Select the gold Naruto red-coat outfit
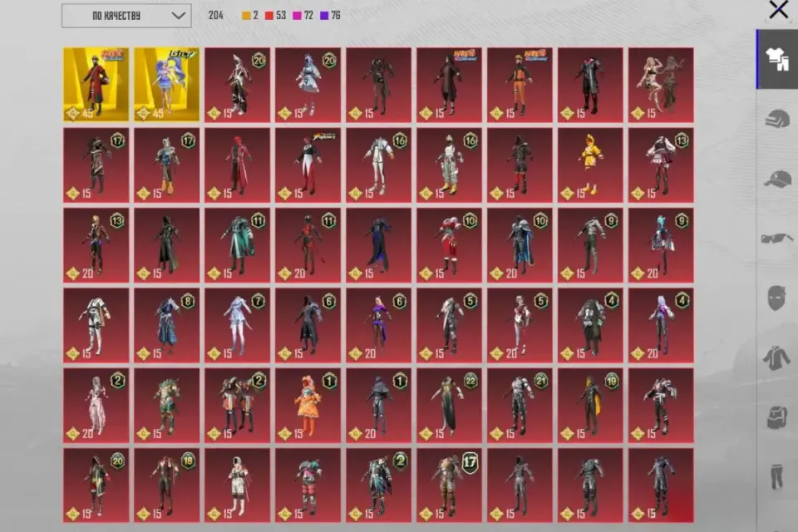Image resolution: width=798 pixels, height=532 pixels. coord(96,85)
